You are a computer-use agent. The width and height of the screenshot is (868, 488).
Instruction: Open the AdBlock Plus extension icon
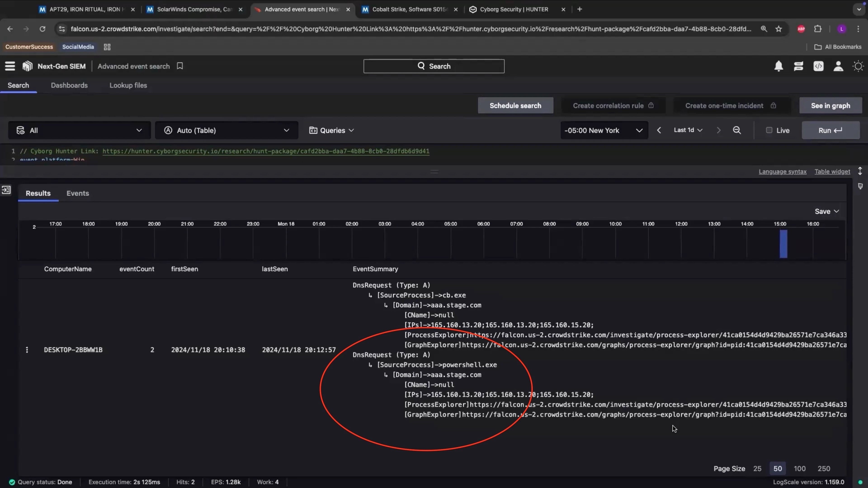(x=801, y=29)
